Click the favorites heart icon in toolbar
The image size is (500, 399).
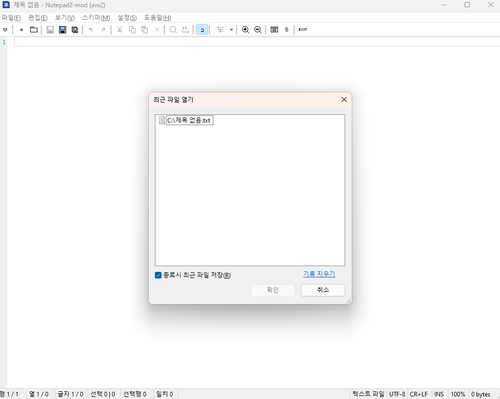(x=5, y=30)
